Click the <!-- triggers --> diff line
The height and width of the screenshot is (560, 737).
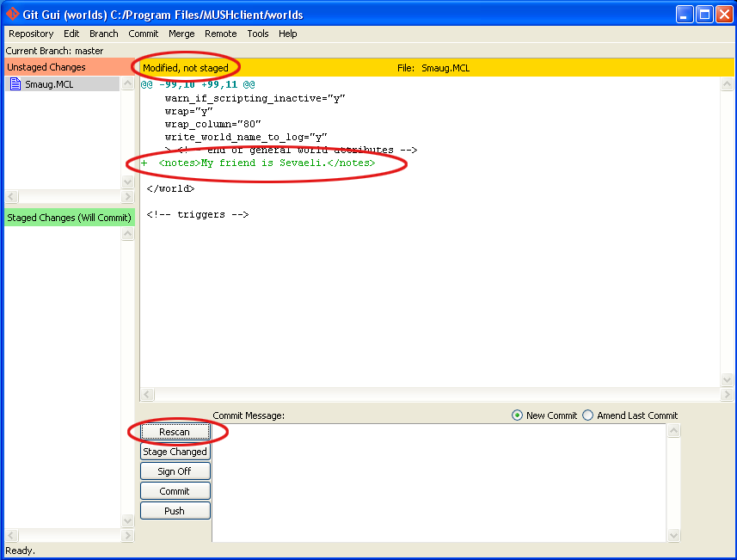click(x=198, y=215)
